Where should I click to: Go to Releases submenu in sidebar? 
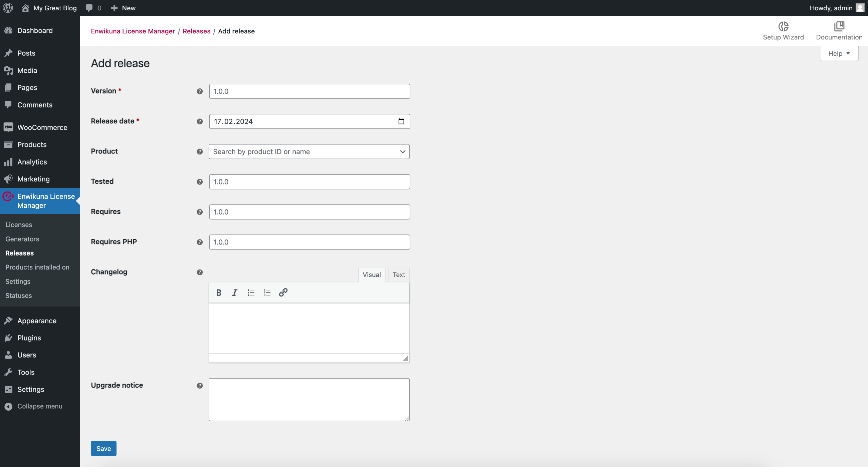click(x=20, y=253)
